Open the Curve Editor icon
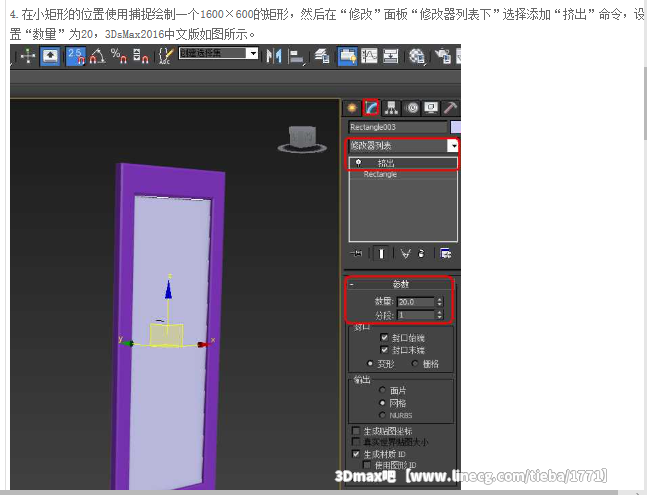This screenshot has width=647, height=495. pyautogui.click(x=369, y=56)
